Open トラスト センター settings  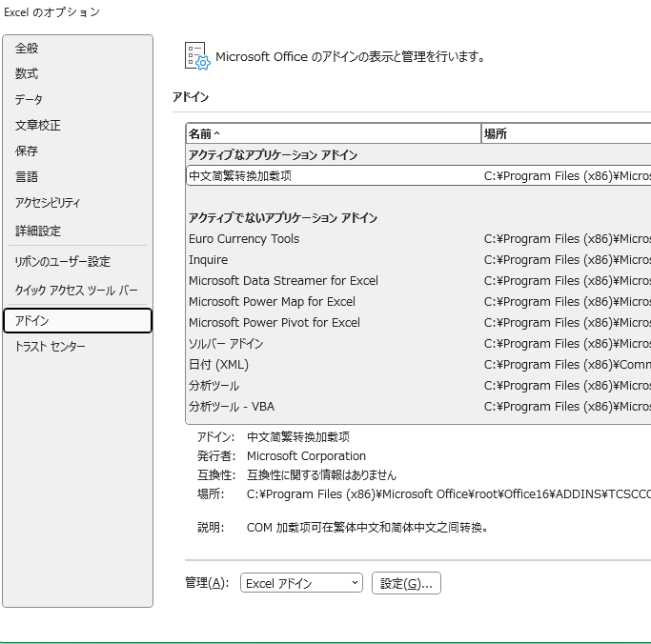coord(50,347)
